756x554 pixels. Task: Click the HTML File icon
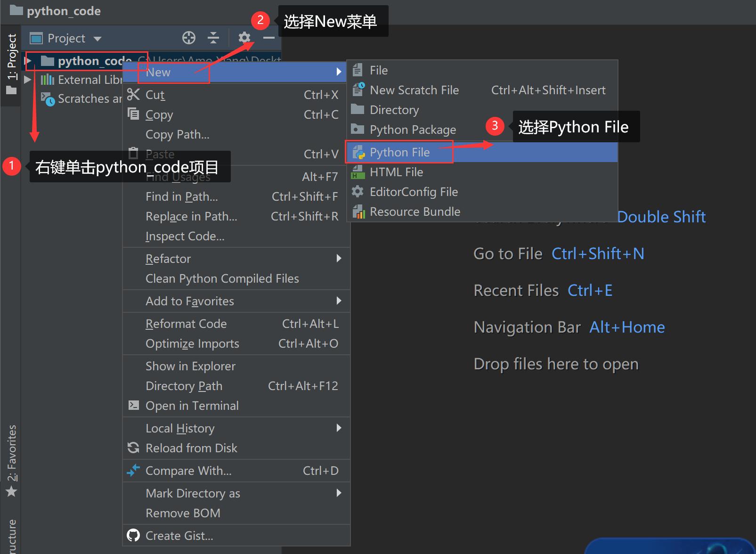(x=358, y=172)
